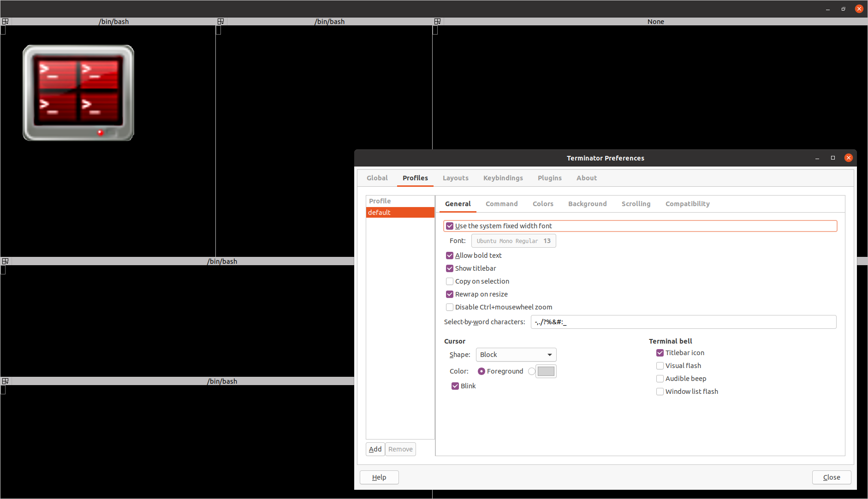Switch to the Scrolling sub-tab
Screen dimensions: 868x499
tap(636, 204)
